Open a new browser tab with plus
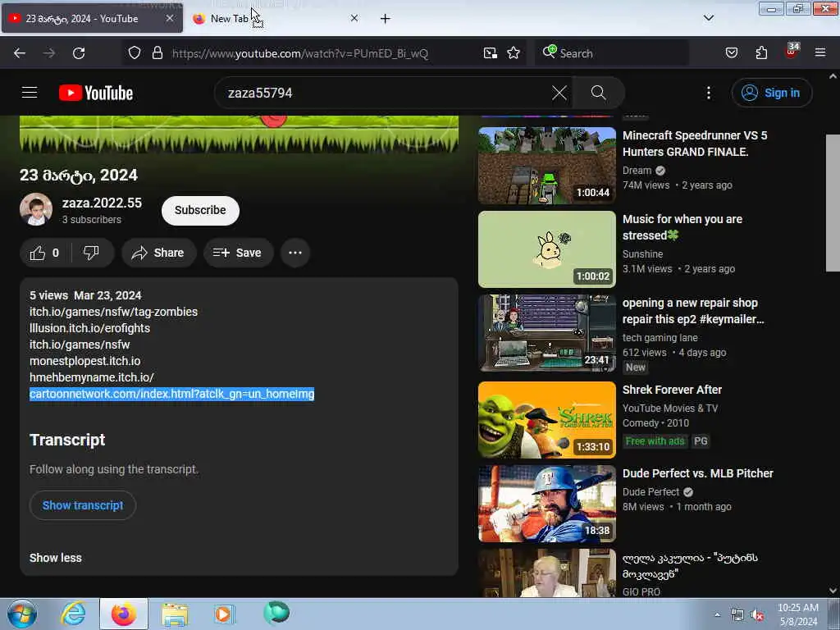 click(x=386, y=19)
